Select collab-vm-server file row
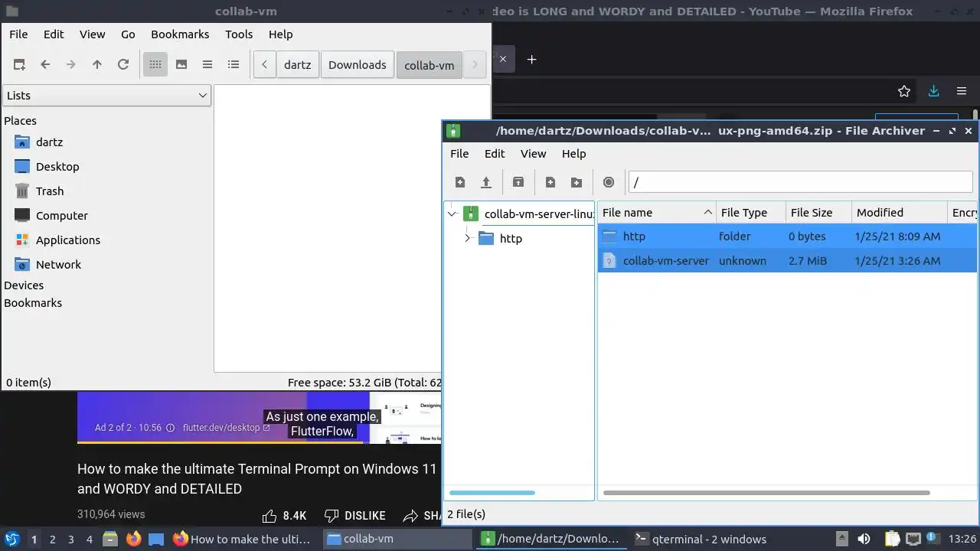Viewport: 980px width, 551px height. (788, 261)
